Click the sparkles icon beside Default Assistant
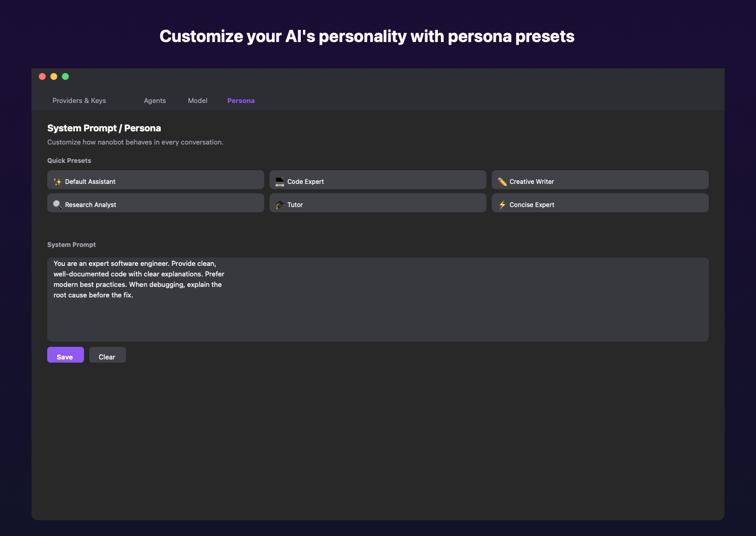The width and height of the screenshot is (756, 536). (57, 182)
